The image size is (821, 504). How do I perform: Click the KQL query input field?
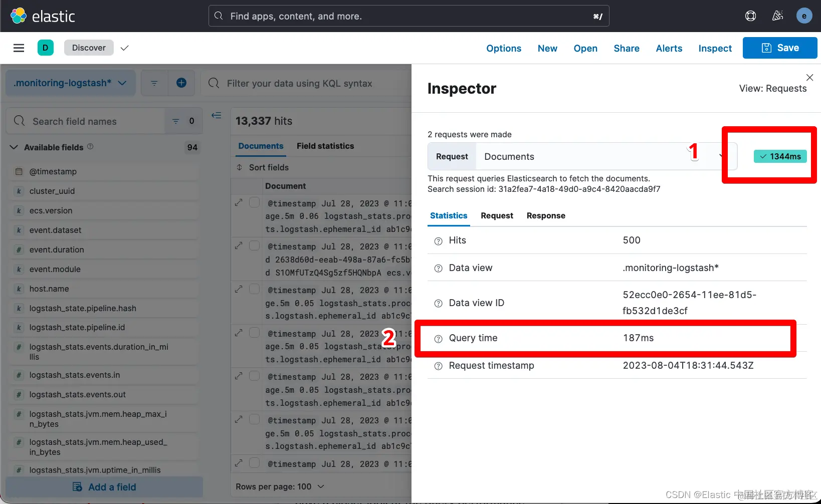pos(306,83)
